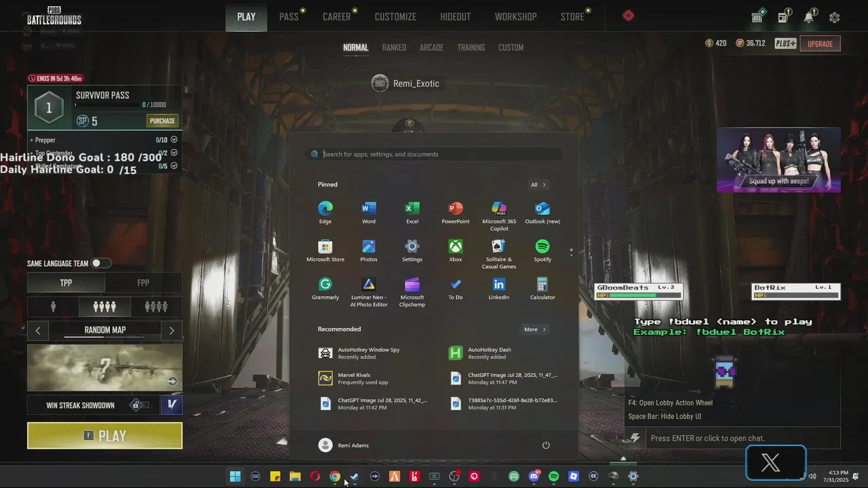Open Steam from the taskbar
Screen dimensions: 868x488
coord(354,476)
